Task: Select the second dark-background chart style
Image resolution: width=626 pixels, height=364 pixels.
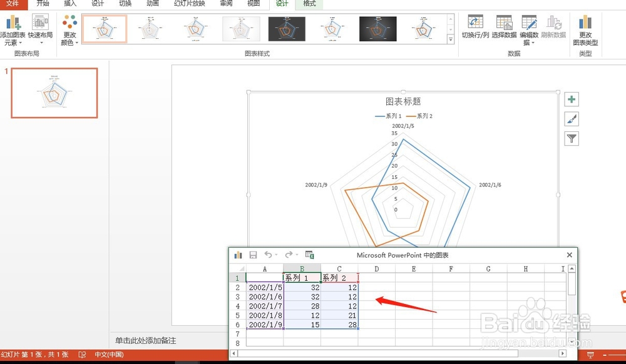Action: coord(377,29)
